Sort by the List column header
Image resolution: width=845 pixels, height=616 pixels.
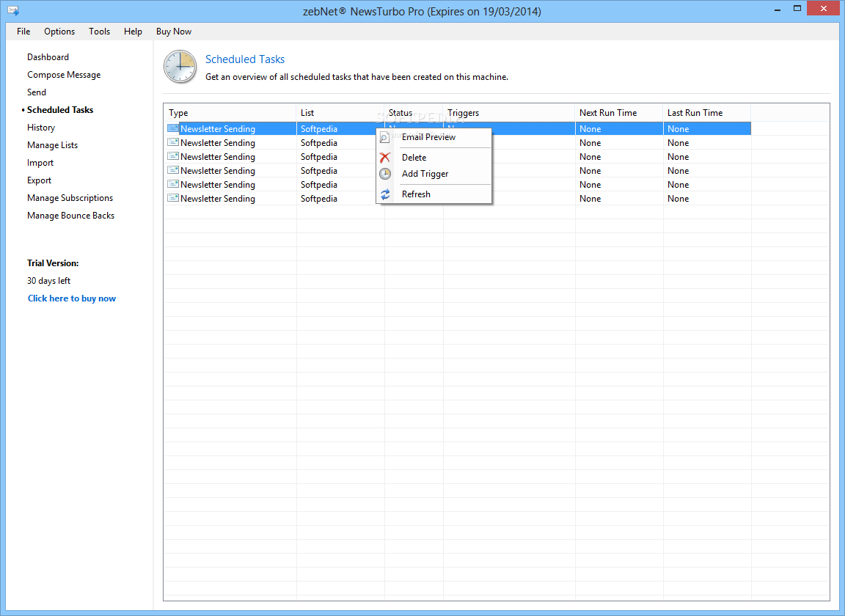(340, 113)
